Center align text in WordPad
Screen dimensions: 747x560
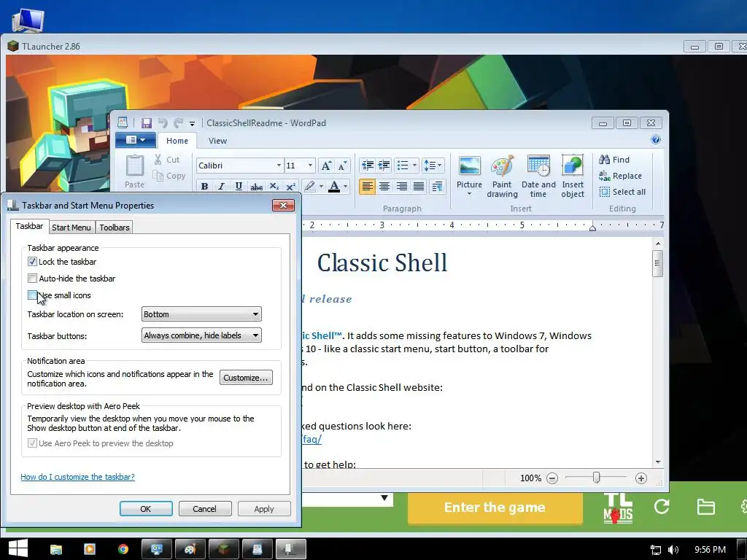(x=384, y=186)
